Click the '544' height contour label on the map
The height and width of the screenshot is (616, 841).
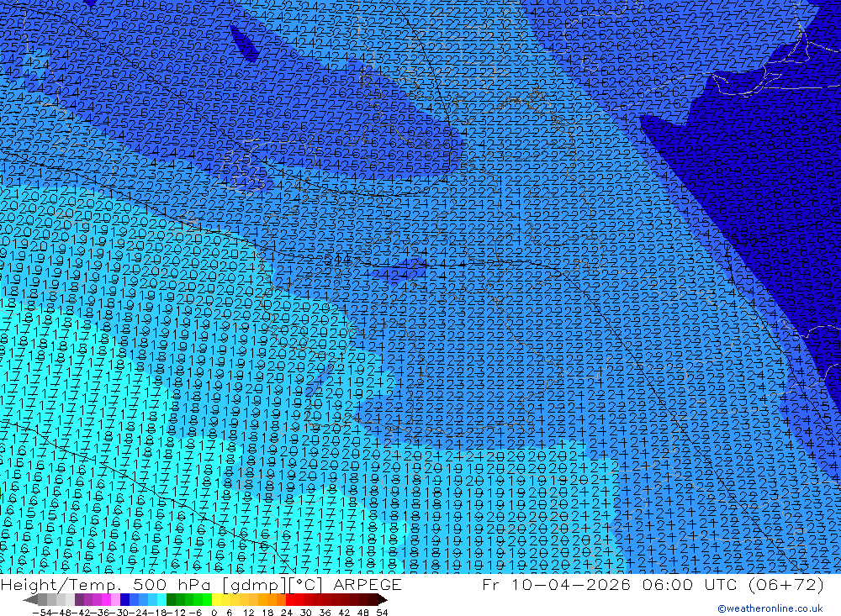pos(338,260)
